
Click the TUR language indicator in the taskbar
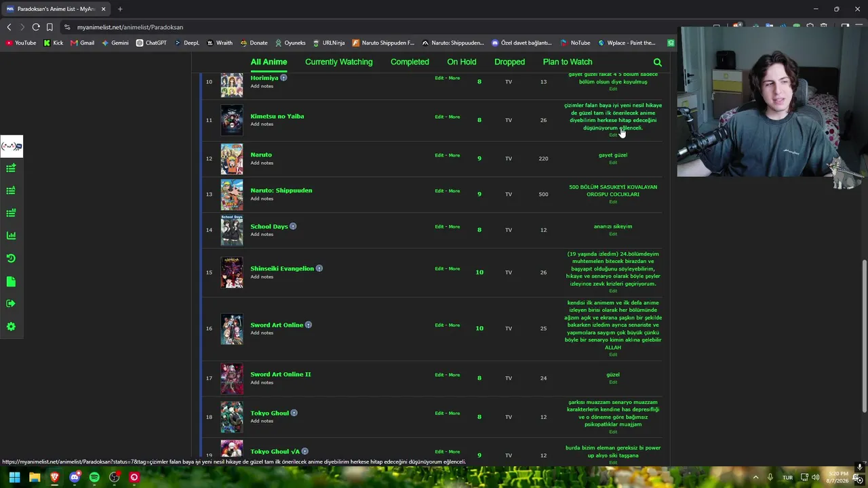(x=787, y=477)
